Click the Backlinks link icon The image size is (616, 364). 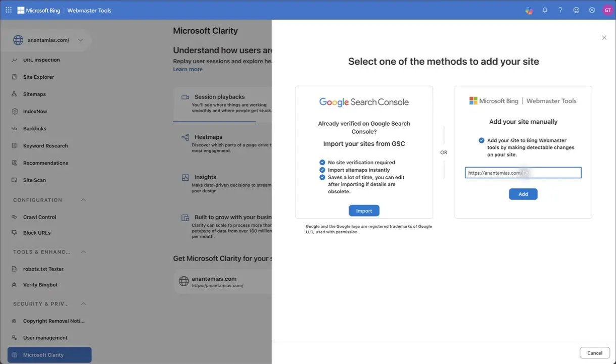point(14,128)
